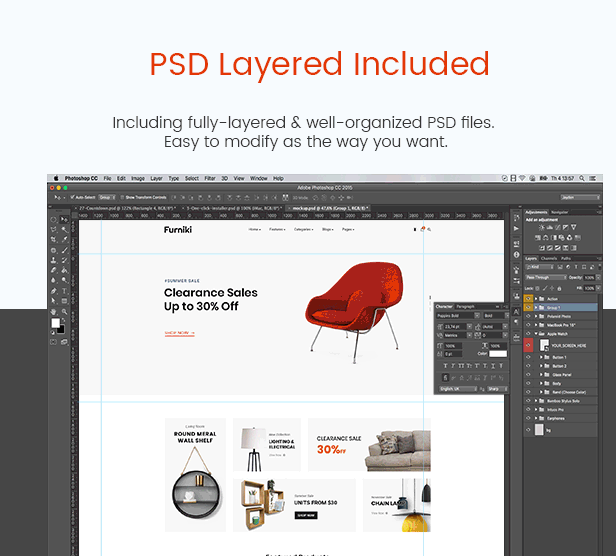Viewport: 616px width, 556px height.
Task: Select the Eyedropper tool
Action: (64, 239)
